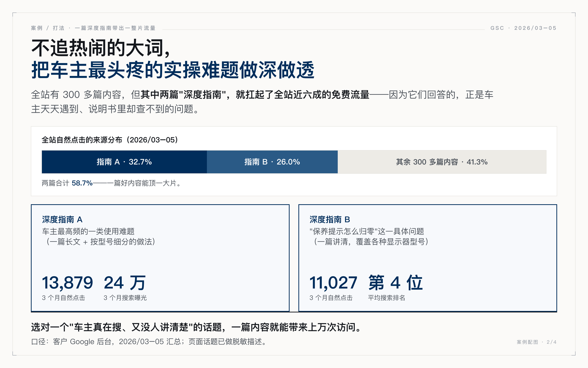The width and height of the screenshot is (588, 368).
Task: Select the 24 万 impressions figure
Action: point(125,283)
